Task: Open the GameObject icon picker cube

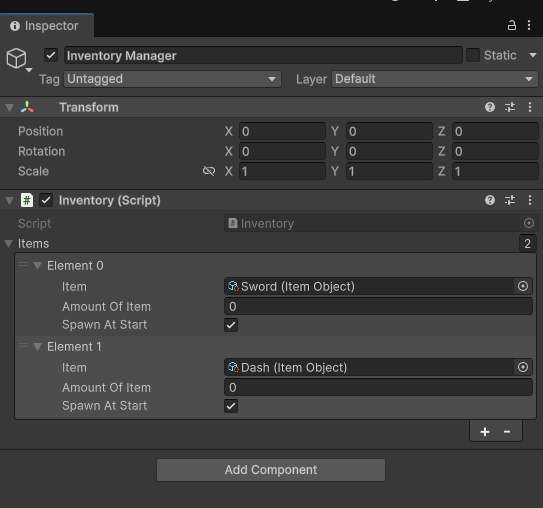Action: pos(16,58)
